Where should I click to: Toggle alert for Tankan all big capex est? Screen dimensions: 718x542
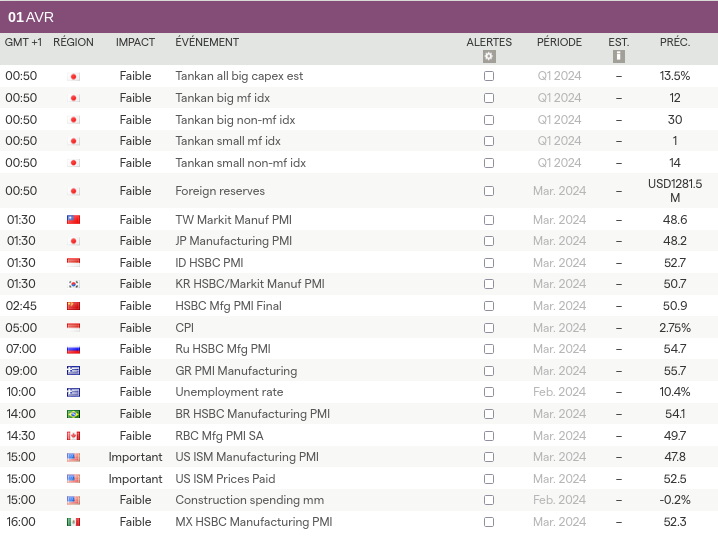(489, 76)
